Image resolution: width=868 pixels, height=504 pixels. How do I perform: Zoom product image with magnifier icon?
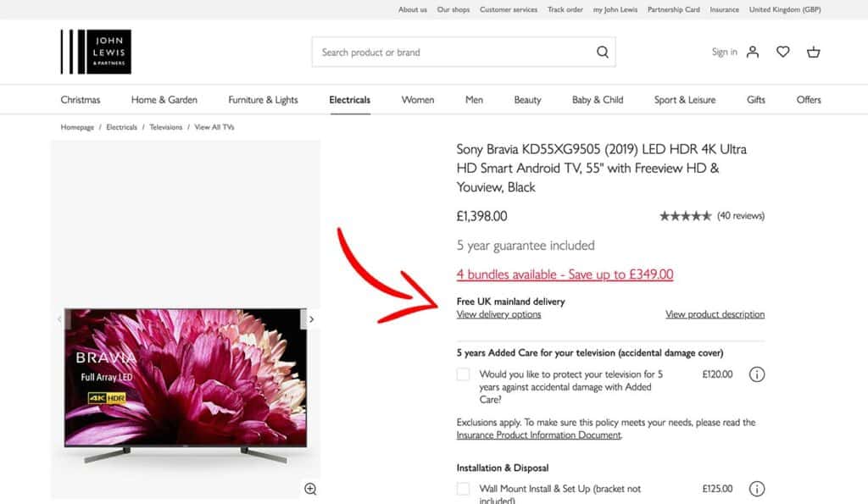tap(310, 489)
